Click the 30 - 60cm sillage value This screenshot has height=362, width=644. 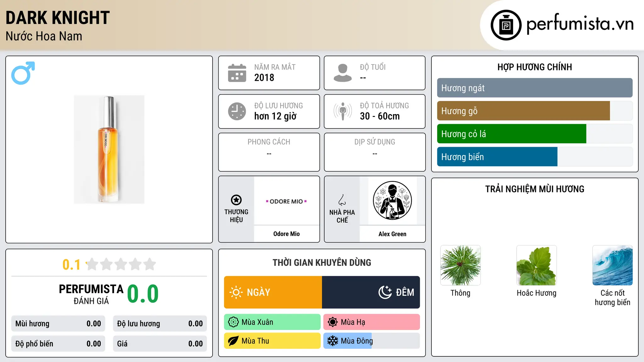click(380, 116)
